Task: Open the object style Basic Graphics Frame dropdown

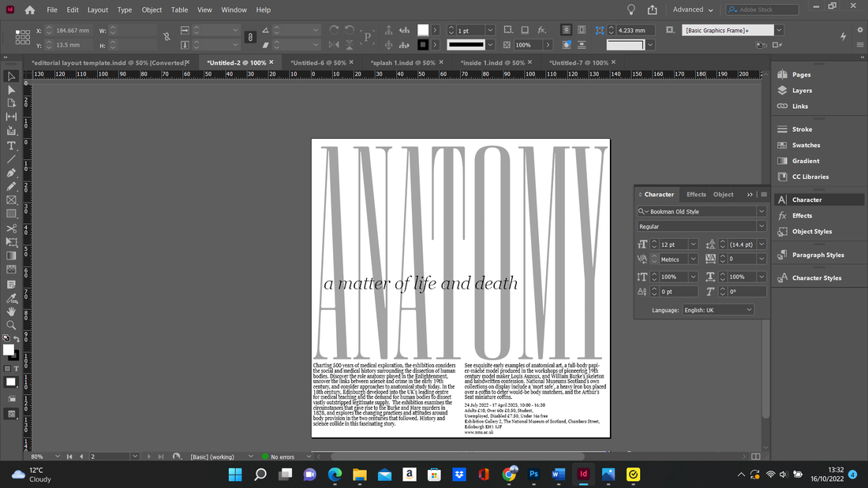Action: point(779,31)
